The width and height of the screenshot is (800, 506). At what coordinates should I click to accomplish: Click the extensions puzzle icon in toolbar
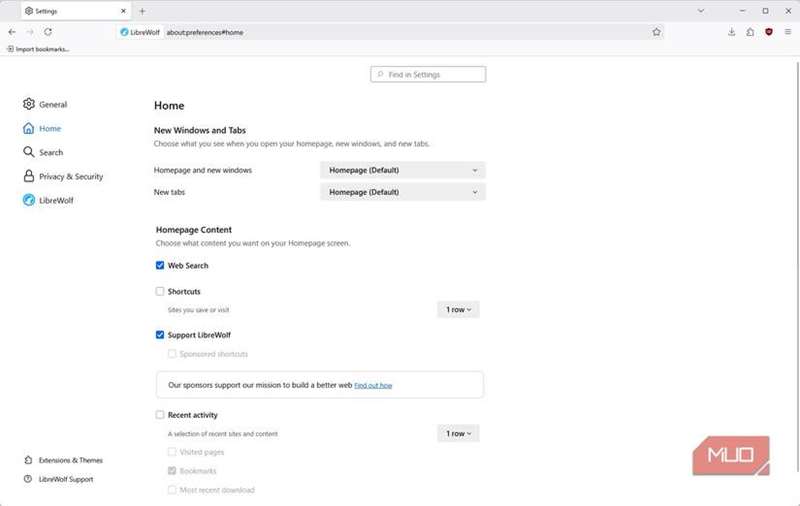[750, 32]
